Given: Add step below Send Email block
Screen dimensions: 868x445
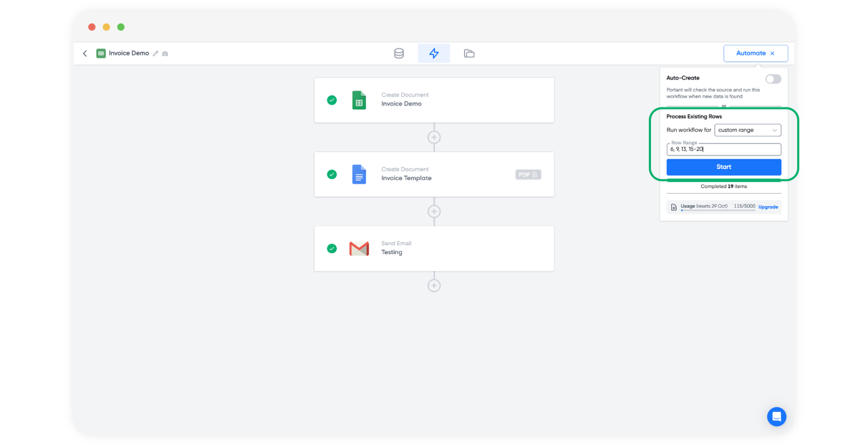Looking at the screenshot, I should tap(434, 286).
